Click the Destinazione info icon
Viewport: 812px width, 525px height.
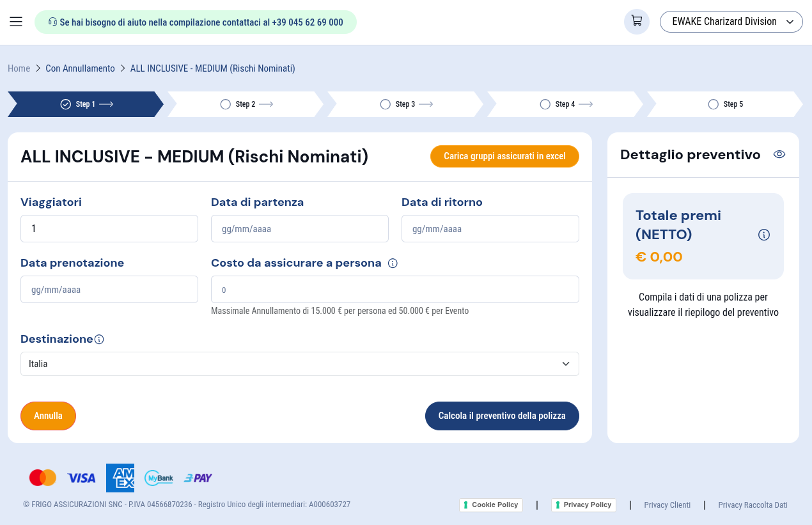click(x=99, y=340)
